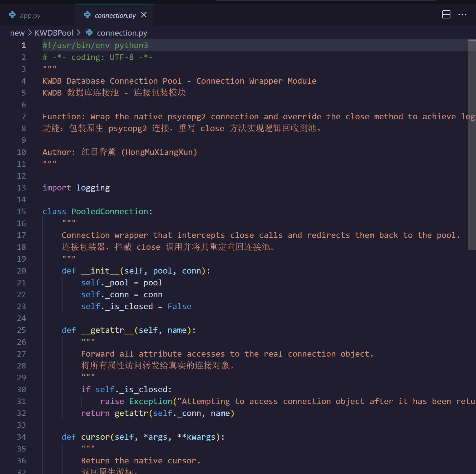The height and width of the screenshot is (474, 476).
Task: Click the Python icon on app.py tab
Action: pos(12,15)
